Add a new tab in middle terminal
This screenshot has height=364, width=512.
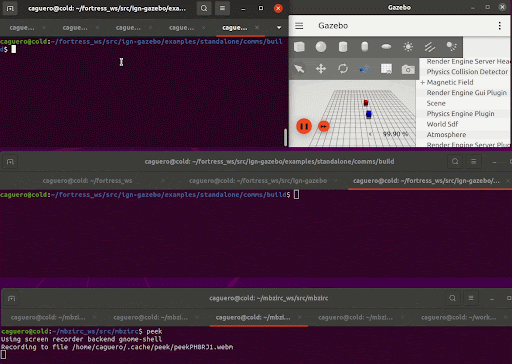[x=10, y=162]
